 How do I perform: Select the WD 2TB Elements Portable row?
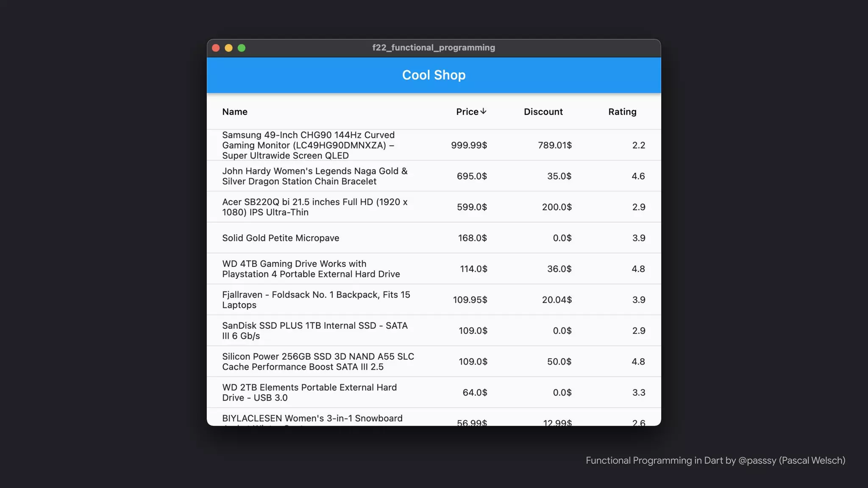click(x=434, y=392)
